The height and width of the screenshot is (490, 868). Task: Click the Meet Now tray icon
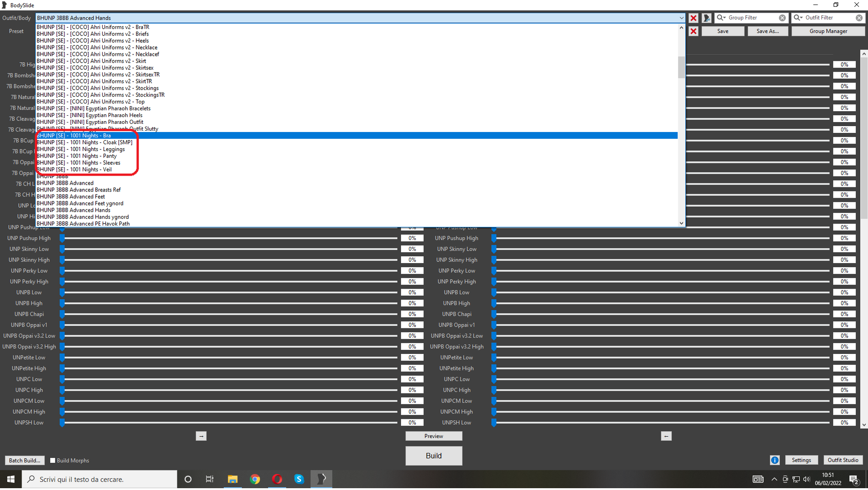785,479
